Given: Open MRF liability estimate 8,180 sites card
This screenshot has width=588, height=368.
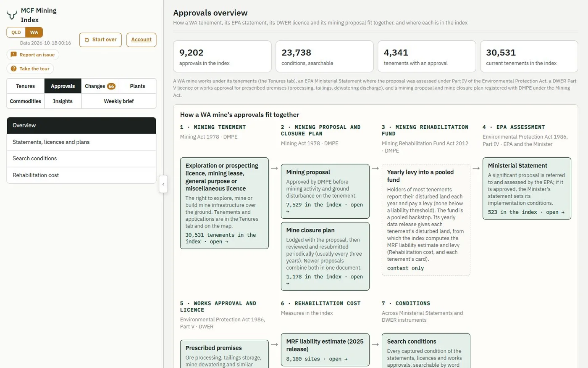Looking at the screenshot, I should tap(325, 350).
